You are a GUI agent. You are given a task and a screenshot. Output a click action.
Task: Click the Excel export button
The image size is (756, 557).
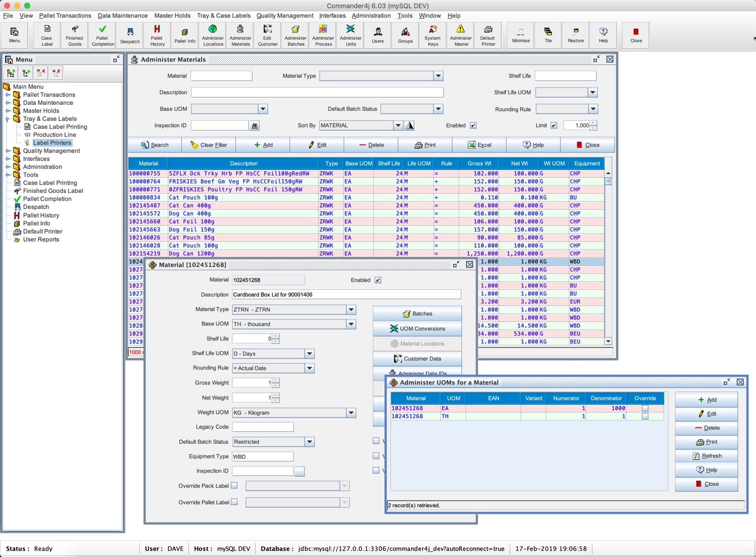click(479, 145)
